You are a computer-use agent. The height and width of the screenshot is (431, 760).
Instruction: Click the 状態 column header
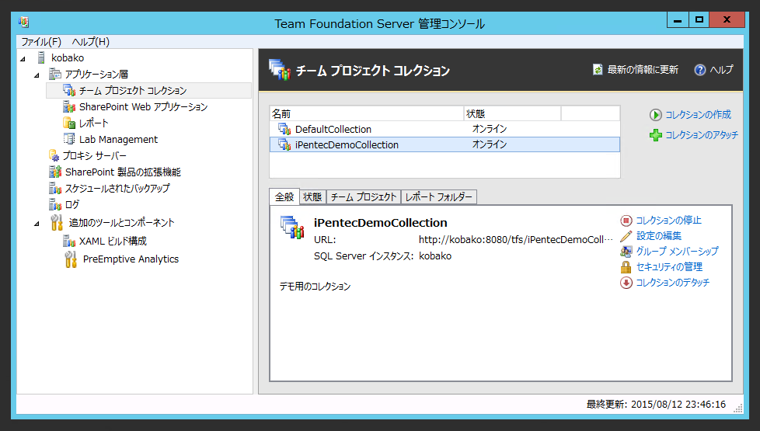pos(512,114)
